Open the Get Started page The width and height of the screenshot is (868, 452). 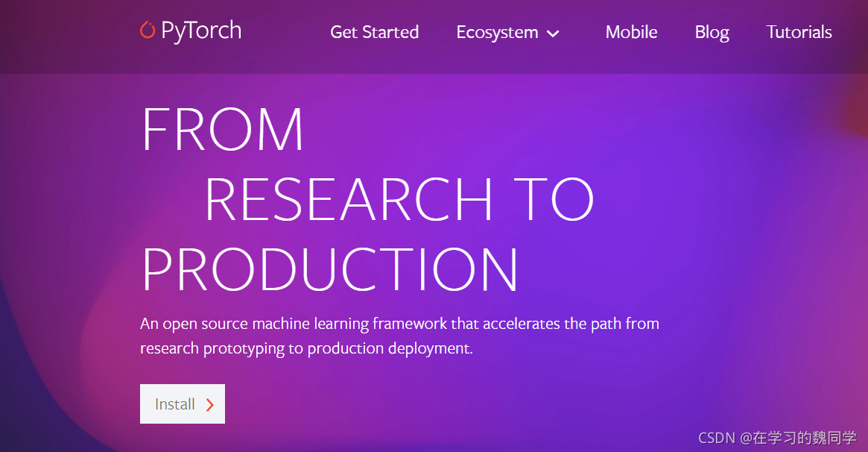click(x=374, y=32)
